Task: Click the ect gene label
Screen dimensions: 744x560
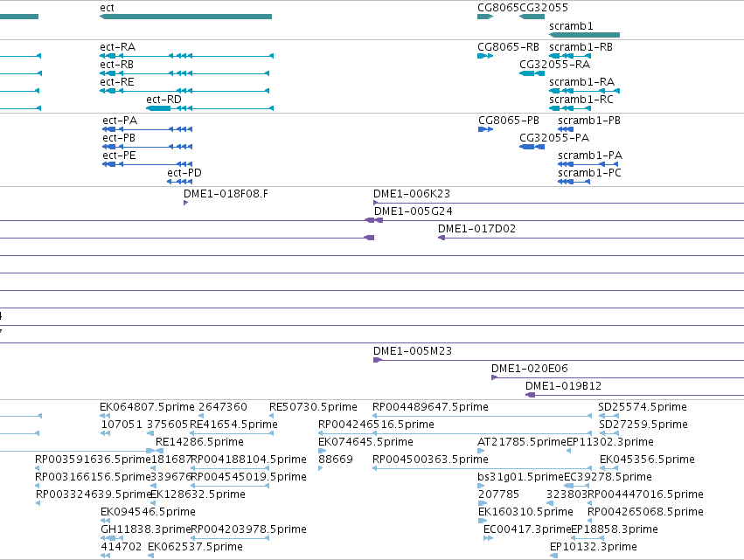Action: [x=107, y=8]
